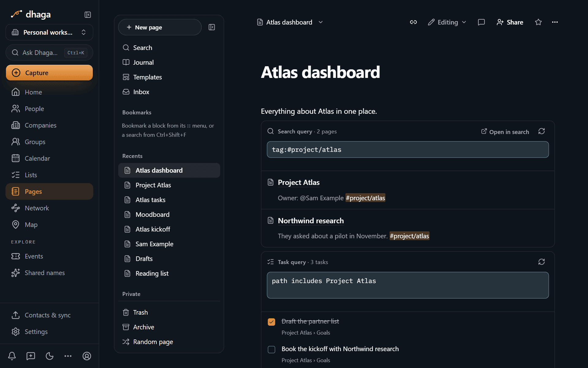Image resolution: width=588 pixels, height=368 pixels.
Task: Open notifications bell
Action: [x=12, y=356]
